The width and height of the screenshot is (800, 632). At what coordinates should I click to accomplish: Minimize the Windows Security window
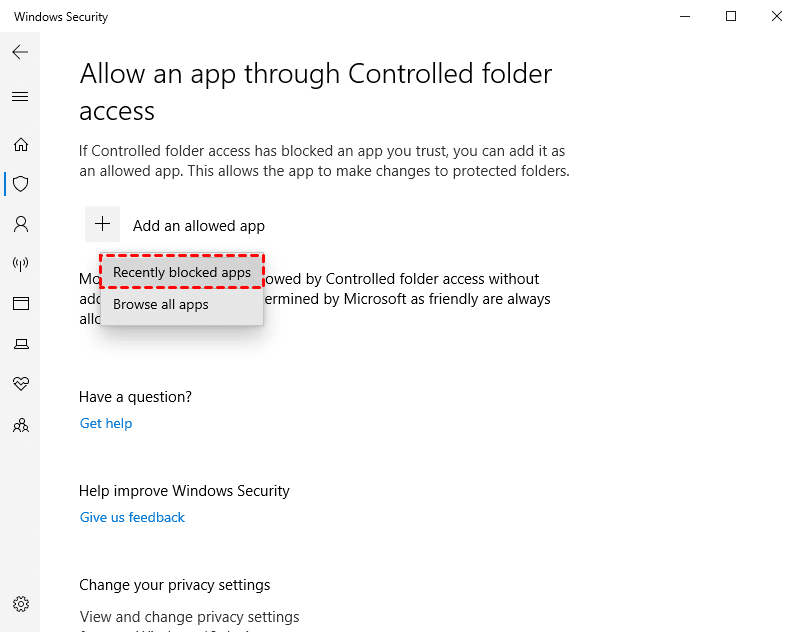pos(685,16)
